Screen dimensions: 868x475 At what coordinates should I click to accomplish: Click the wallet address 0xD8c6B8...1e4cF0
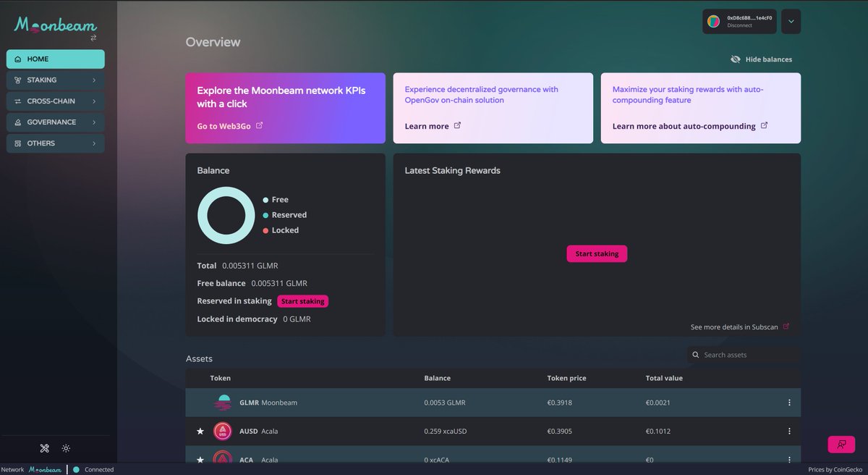click(749, 17)
